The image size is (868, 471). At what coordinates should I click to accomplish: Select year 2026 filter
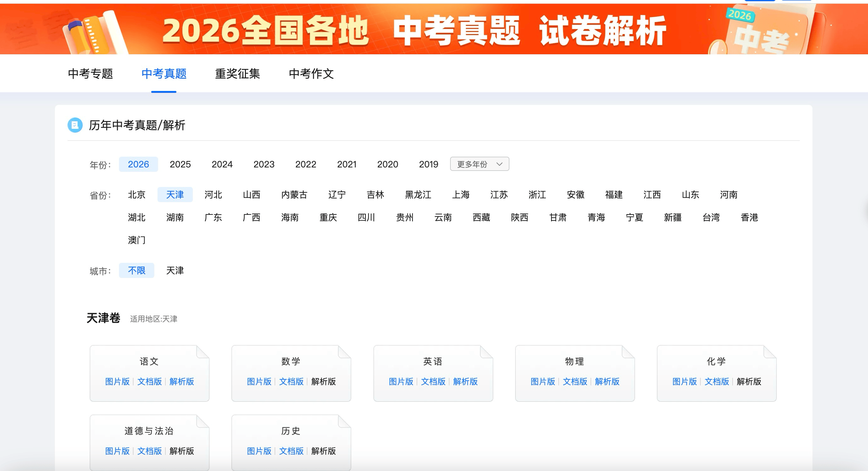[139, 164]
